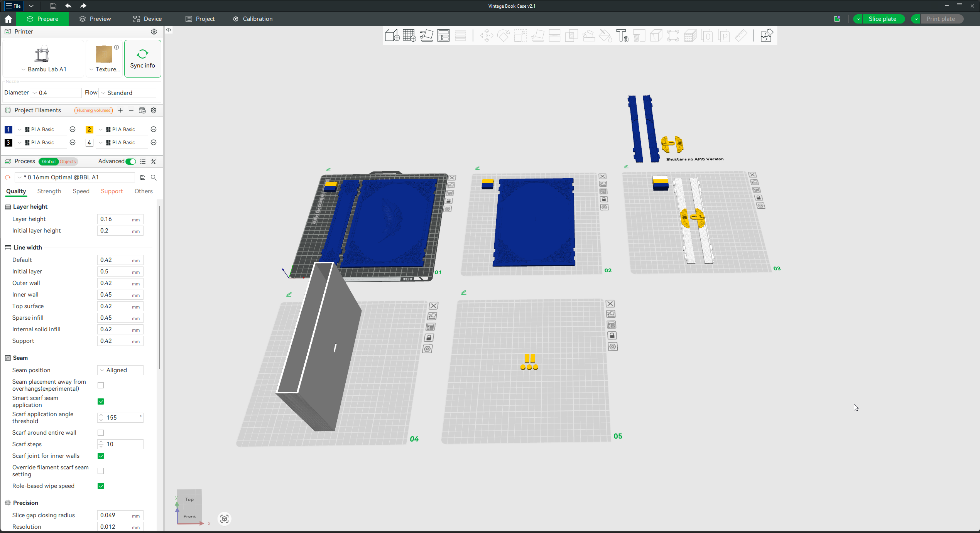Click the Auto orient toolbar icon
The width and height of the screenshot is (980, 533).
pos(426,35)
